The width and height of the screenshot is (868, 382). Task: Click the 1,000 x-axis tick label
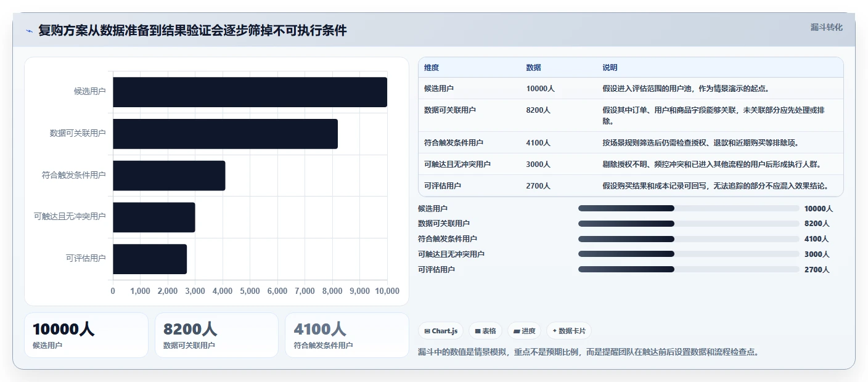[x=141, y=291]
